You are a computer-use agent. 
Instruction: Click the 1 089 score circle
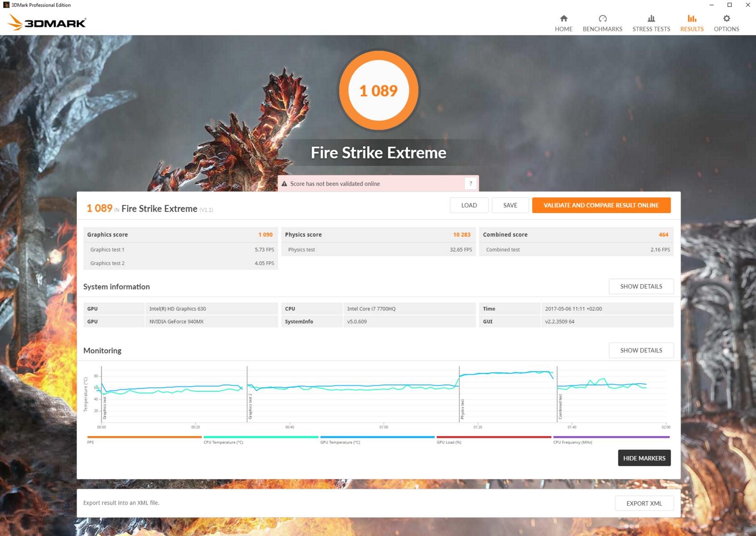pyautogui.click(x=379, y=91)
